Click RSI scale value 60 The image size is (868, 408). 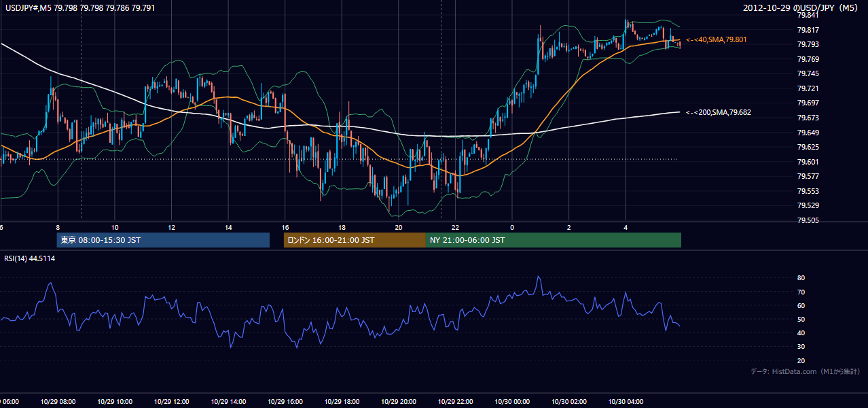801,305
